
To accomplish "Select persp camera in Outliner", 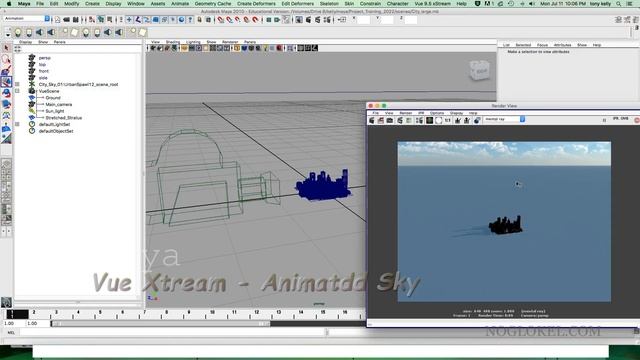I will (44, 58).
